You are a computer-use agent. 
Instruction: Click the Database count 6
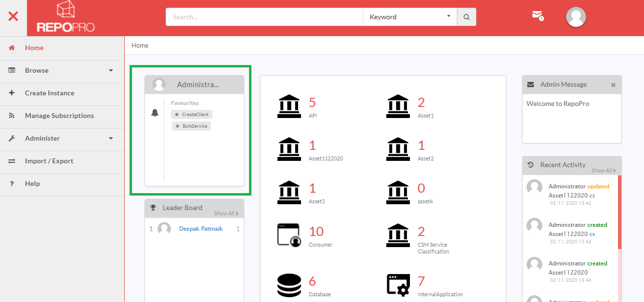point(312,281)
